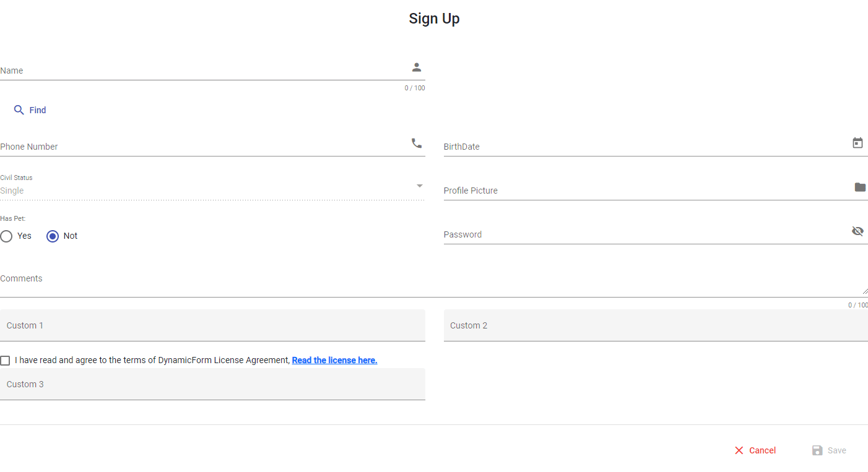The width and height of the screenshot is (868, 472).
Task: Expand the Civil Status dropdown arrow
Action: tap(419, 186)
